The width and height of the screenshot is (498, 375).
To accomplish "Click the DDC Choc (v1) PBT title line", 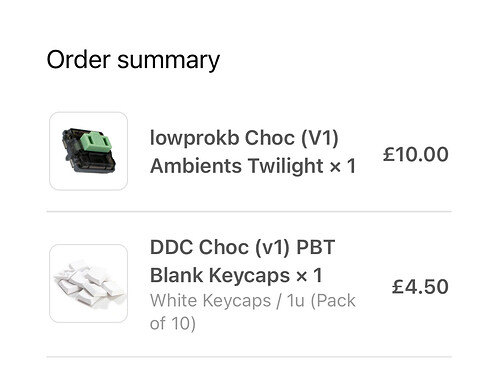I will 242,248.
